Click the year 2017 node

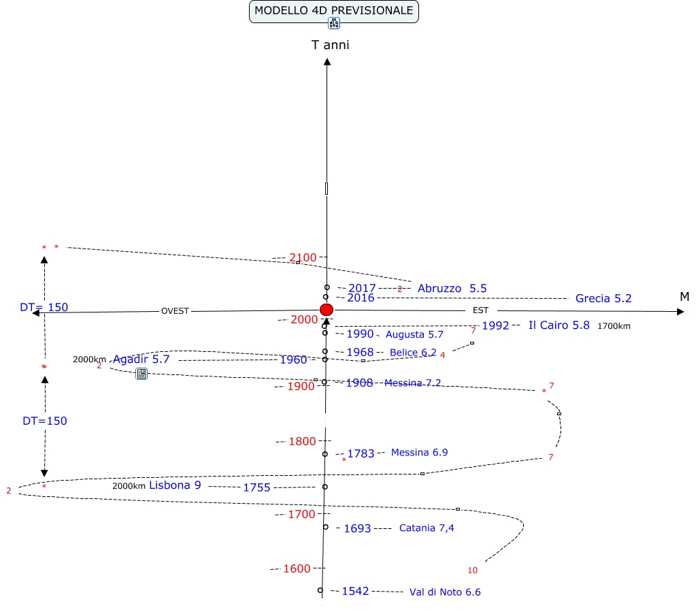coord(362,288)
